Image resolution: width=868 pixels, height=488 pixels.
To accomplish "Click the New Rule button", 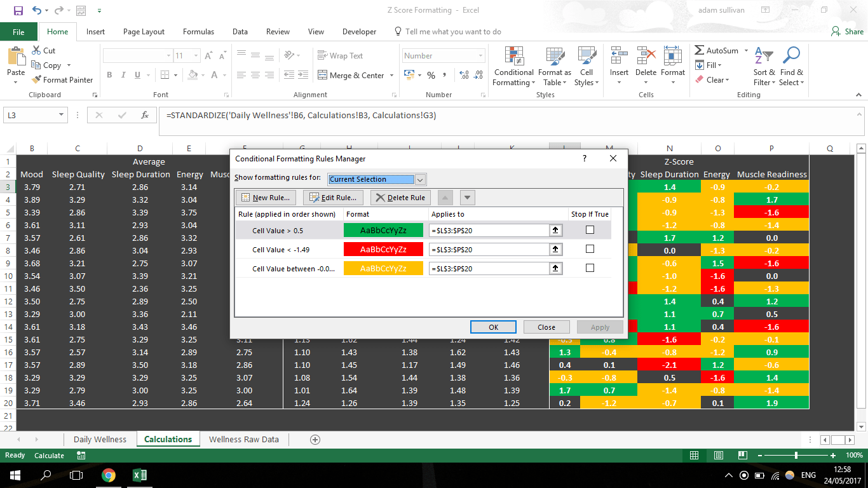I will click(x=266, y=198).
